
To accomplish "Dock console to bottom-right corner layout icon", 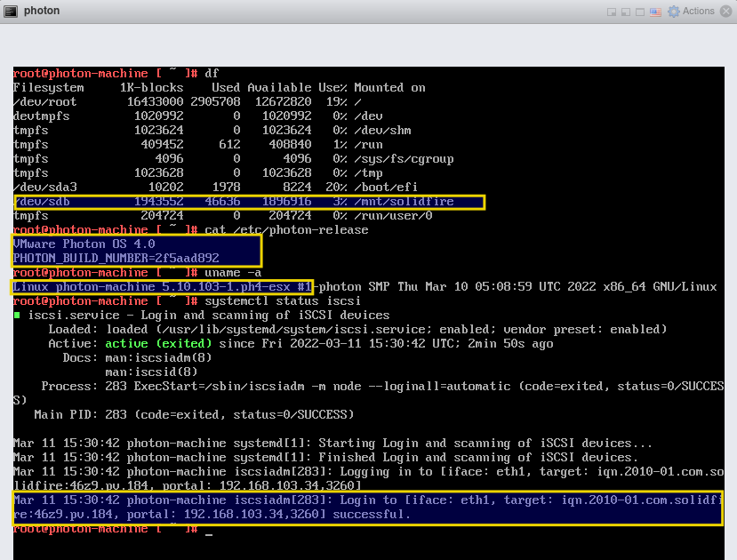I will (x=612, y=12).
